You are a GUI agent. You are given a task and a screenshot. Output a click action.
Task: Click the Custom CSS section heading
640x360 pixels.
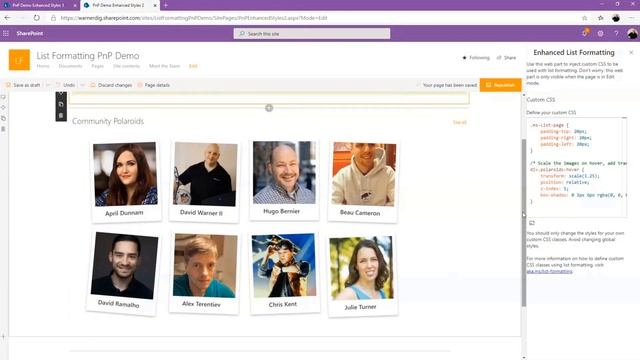coord(540,100)
